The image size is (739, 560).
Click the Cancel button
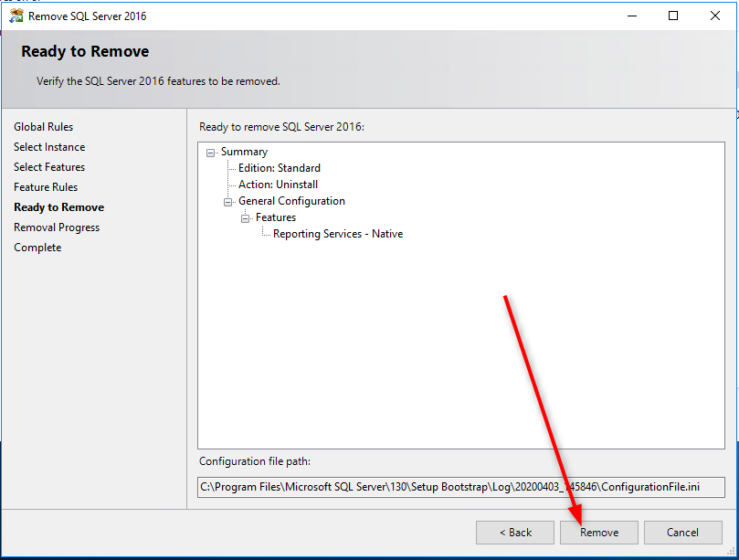pos(682,532)
